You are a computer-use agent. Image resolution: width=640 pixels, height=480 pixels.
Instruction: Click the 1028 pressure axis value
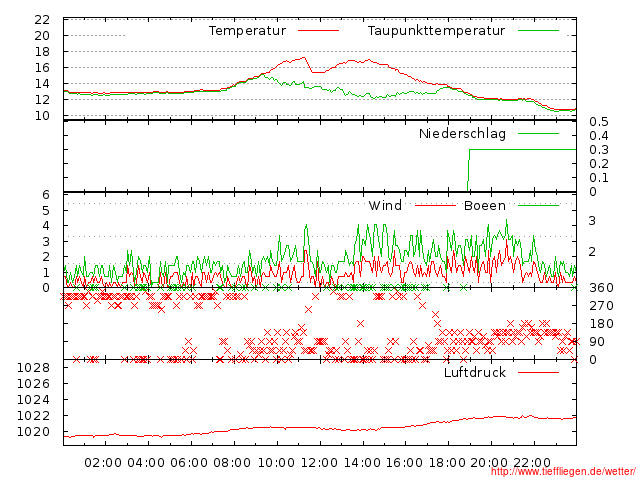coord(33,368)
